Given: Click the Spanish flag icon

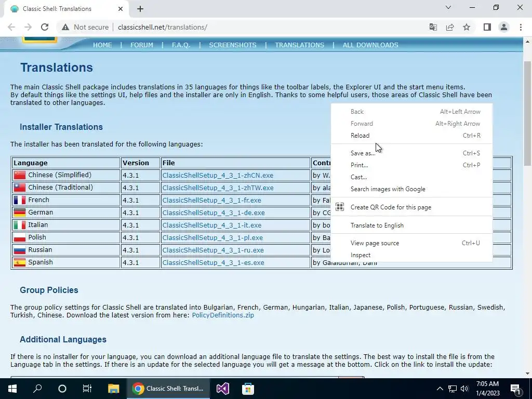Looking at the screenshot, I should (20, 262).
